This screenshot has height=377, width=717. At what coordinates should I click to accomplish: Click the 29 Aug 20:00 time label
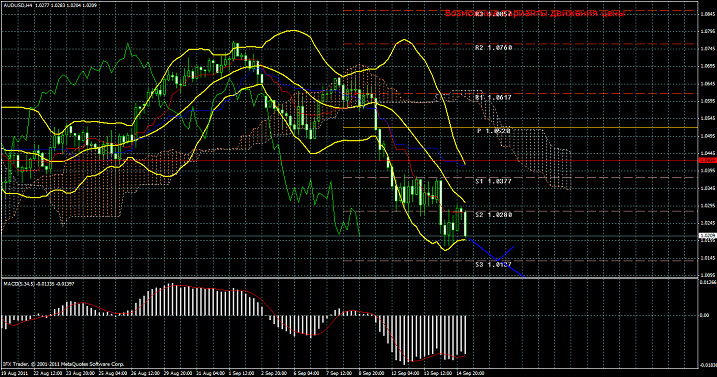point(178,373)
